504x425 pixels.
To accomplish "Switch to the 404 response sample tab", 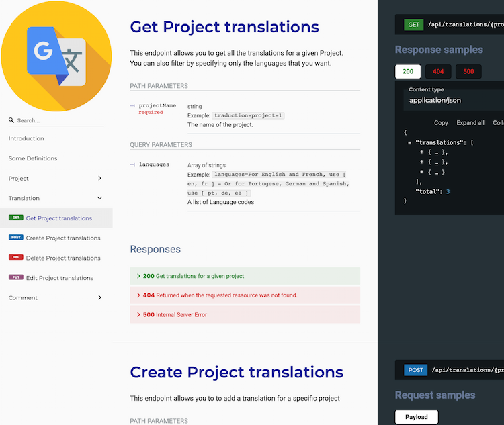I will [x=438, y=71].
